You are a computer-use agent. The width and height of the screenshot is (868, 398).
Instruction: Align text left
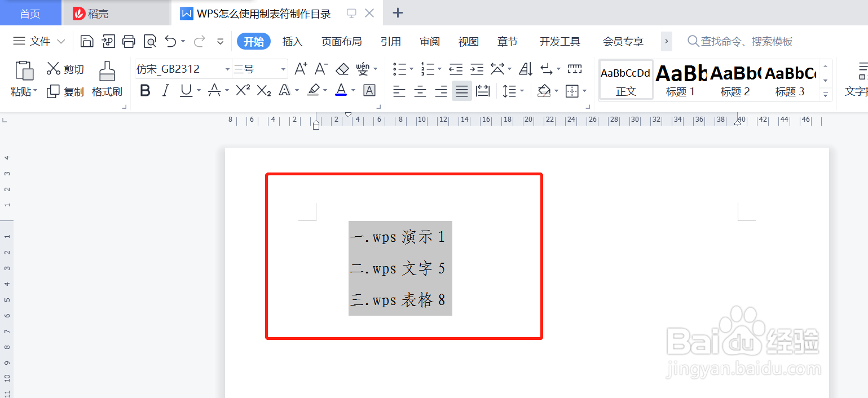(x=399, y=91)
